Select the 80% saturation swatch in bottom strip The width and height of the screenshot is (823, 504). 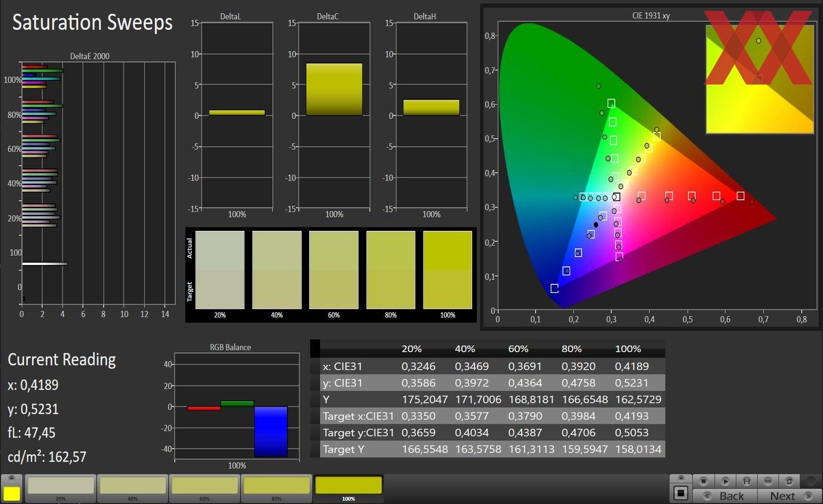277,488
